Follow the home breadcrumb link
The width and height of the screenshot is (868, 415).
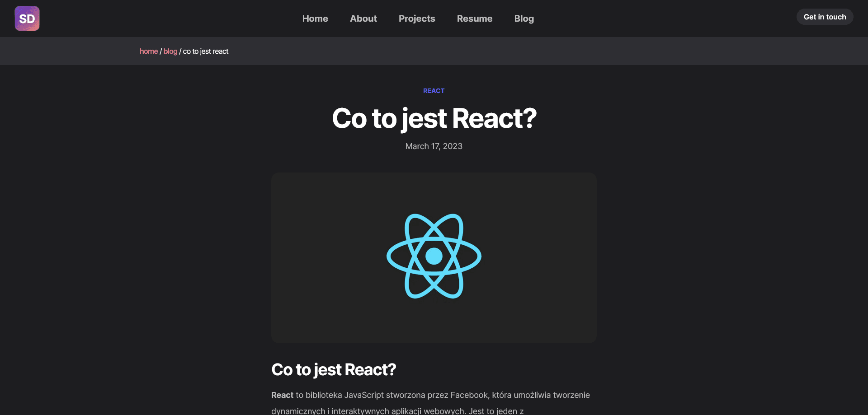click(148, 51)
